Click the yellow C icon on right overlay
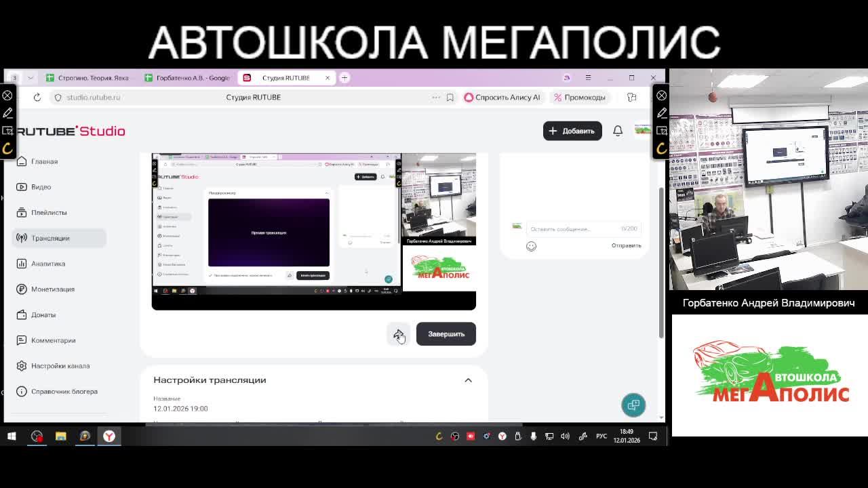The image size is (868, 488). (x=662, y=148)
